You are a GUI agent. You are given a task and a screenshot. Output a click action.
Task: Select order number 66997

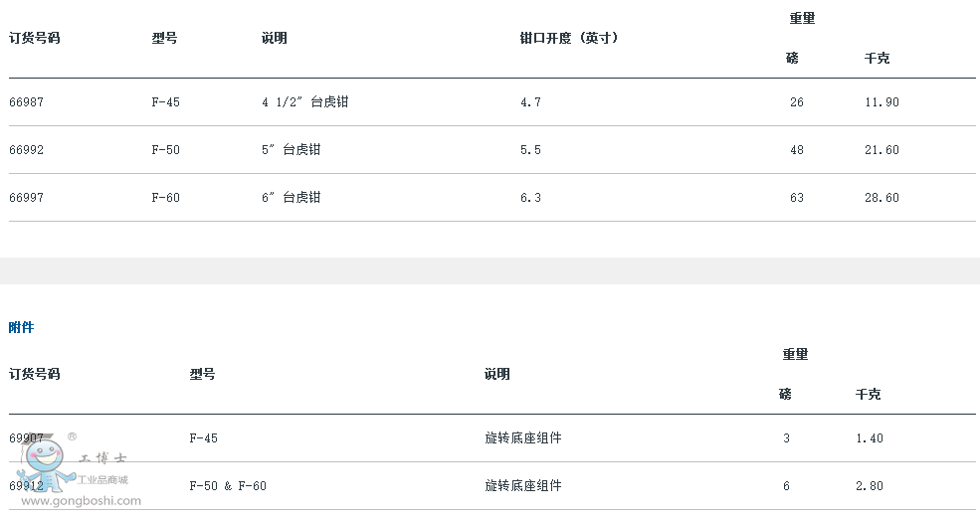pos(26,198)
